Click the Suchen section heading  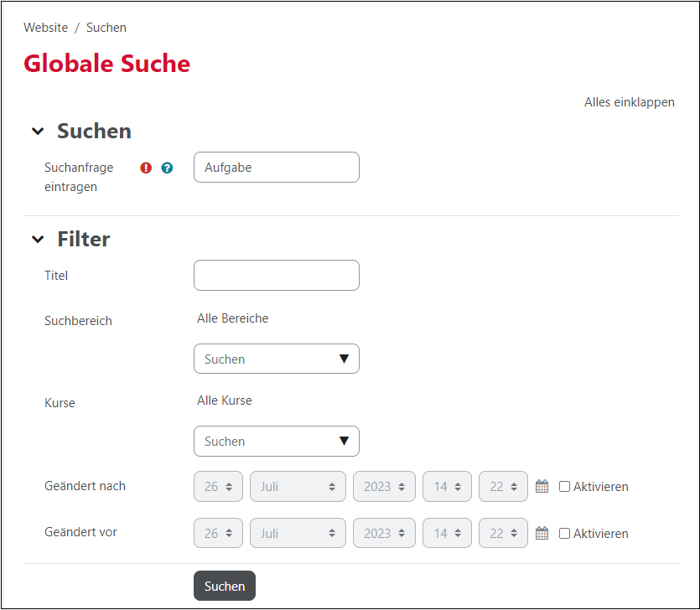pyautogui.click(x=94, y=132)
